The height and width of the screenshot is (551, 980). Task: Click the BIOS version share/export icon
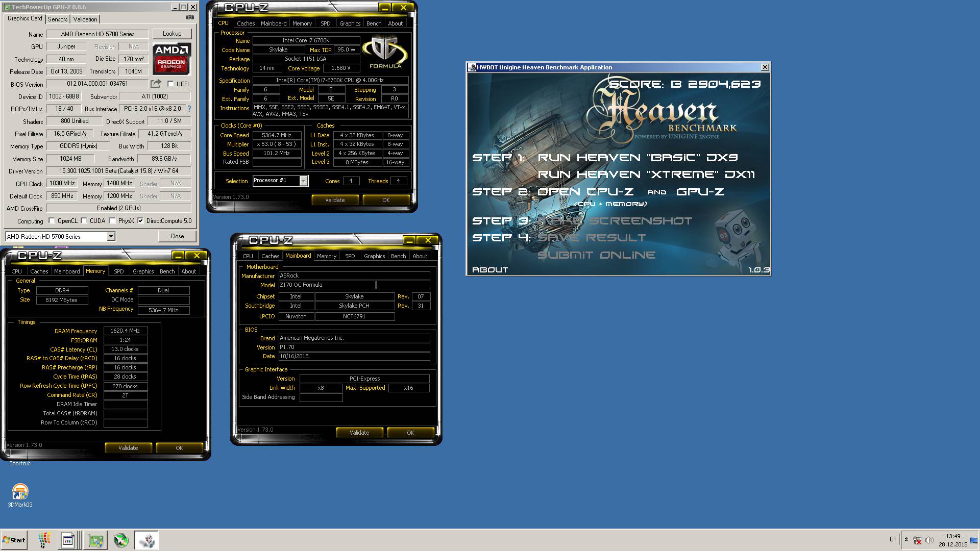[156, 84]
